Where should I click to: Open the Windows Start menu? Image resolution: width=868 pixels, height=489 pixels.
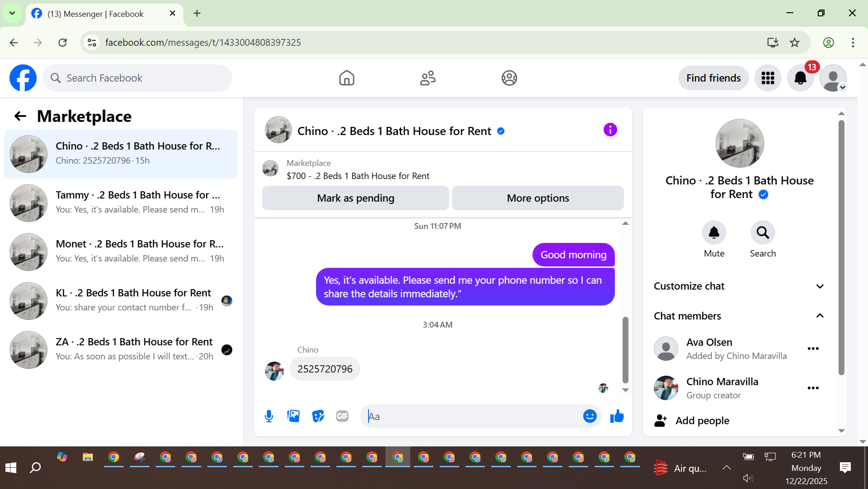coord(11,468)
